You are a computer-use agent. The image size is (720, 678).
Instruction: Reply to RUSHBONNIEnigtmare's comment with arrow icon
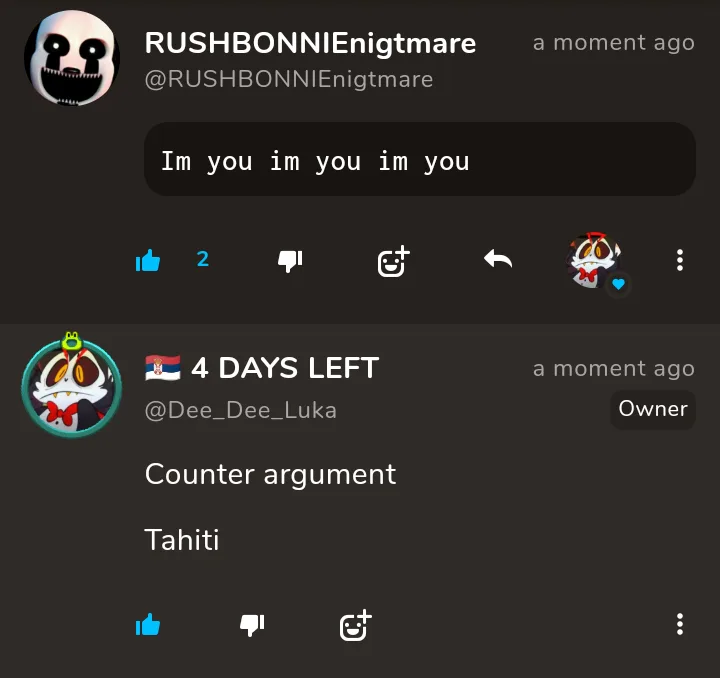498,259
